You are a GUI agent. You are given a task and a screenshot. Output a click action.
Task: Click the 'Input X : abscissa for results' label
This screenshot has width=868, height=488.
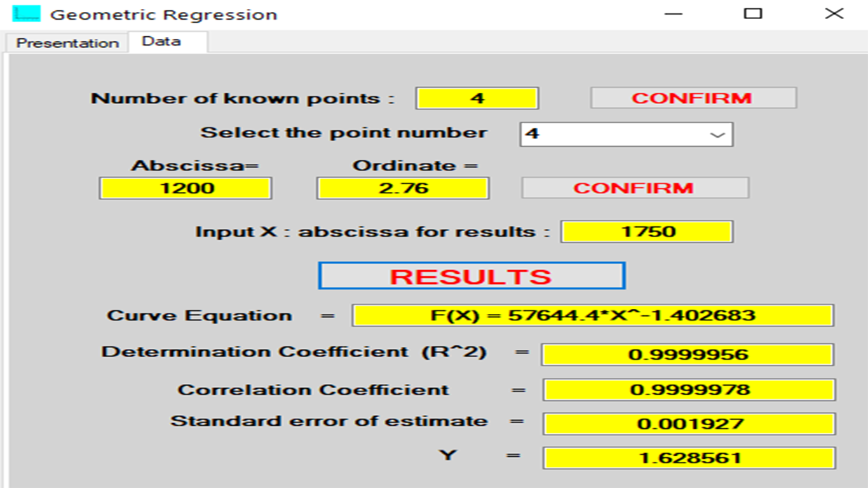click(x=372, y=232)
